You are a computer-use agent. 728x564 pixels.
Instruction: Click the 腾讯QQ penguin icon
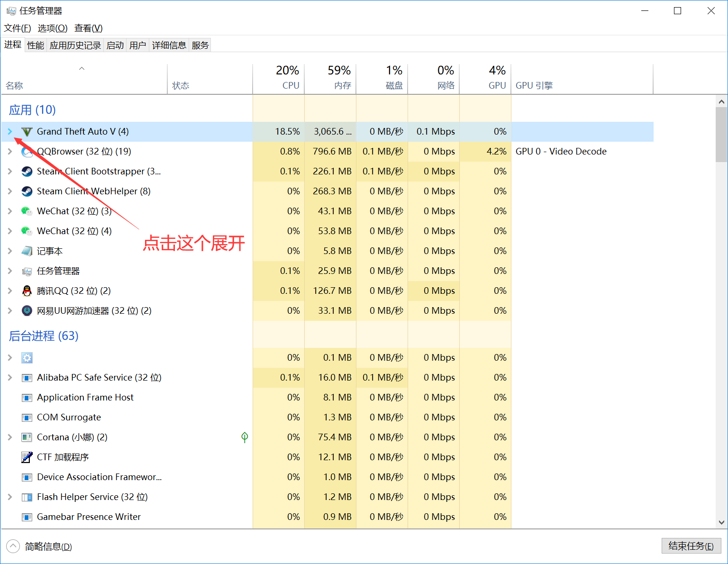(27, 291)
